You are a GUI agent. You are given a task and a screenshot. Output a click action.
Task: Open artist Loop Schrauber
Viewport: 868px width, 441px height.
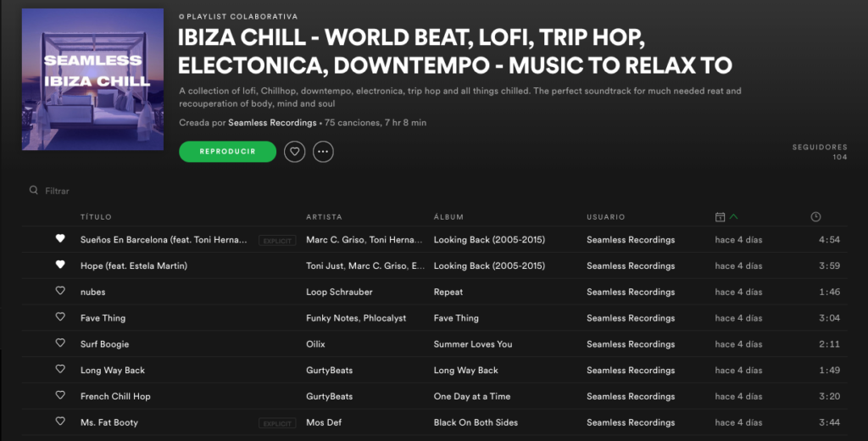339,292
